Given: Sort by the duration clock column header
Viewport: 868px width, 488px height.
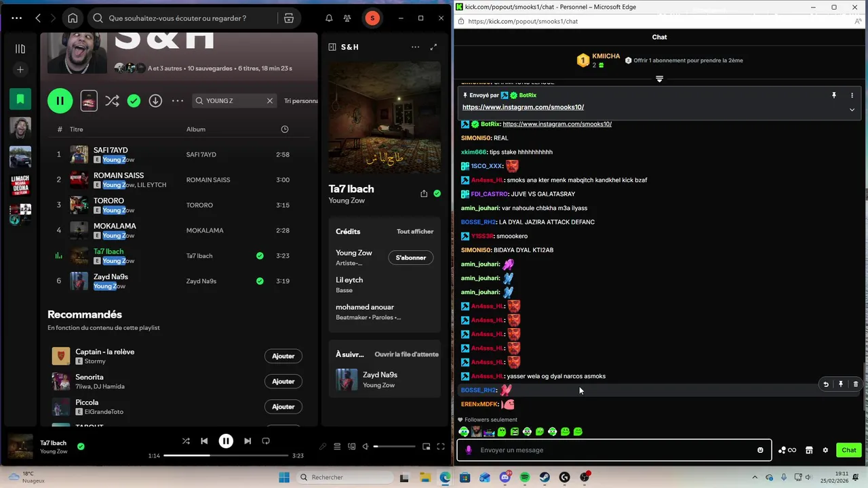Looking at the screenshot, I should point(285,129).
